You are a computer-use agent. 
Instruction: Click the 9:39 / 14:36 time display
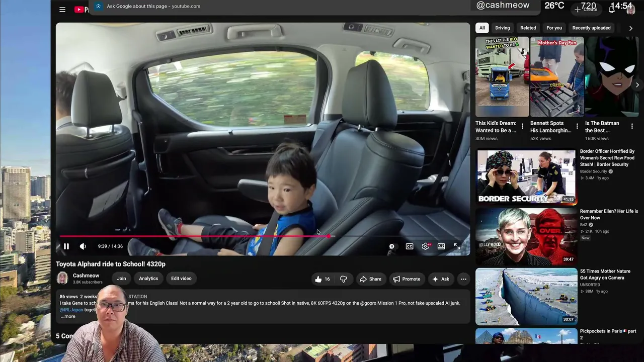tap(110, 246)
